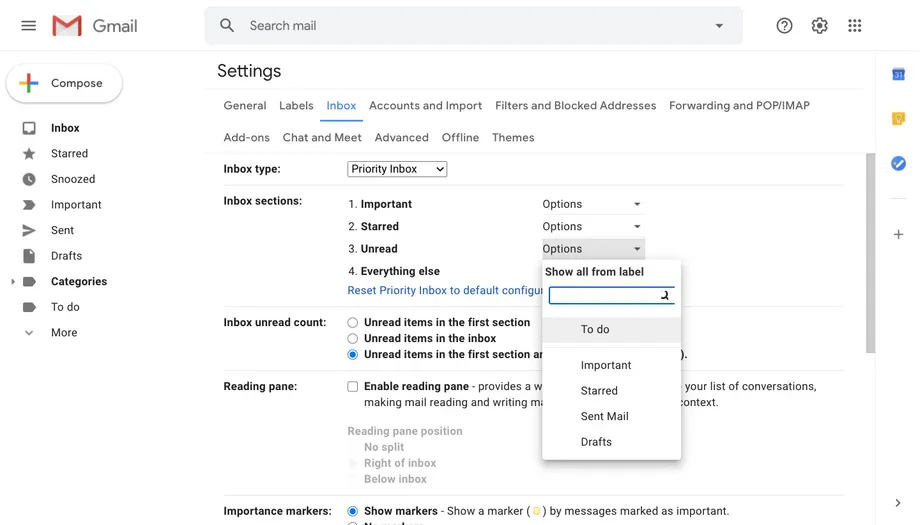Click the Drafts file icon in sidebar
This screenshot has width=920, height=525.
(29, 256)
